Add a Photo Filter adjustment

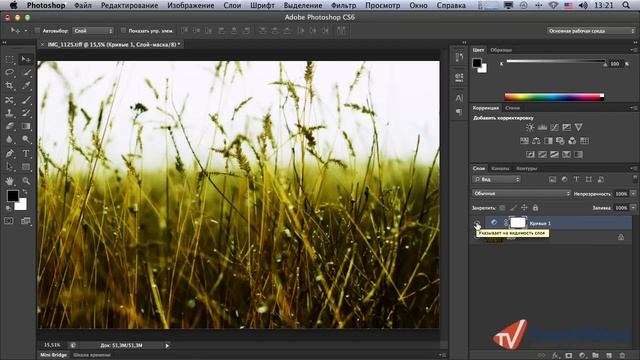tap(560, 141)
